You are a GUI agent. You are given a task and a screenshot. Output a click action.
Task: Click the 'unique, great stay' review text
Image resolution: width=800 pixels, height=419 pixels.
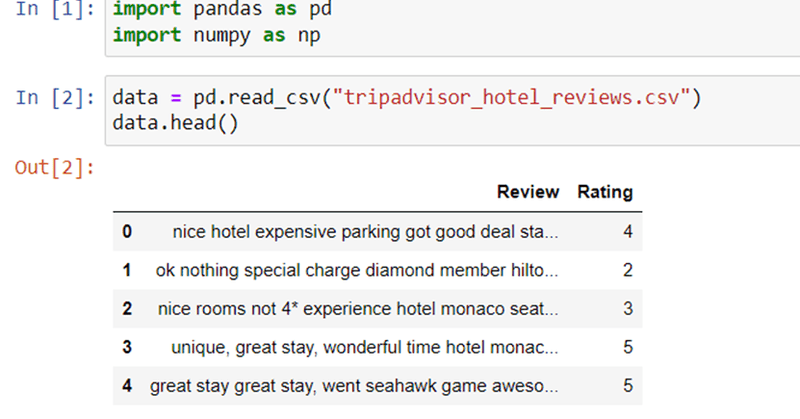pyautogui.click(x=365, y=347)
